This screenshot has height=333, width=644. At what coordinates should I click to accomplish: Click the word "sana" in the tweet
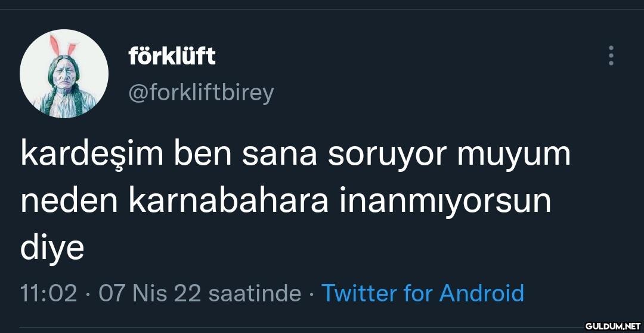point(279,154)
